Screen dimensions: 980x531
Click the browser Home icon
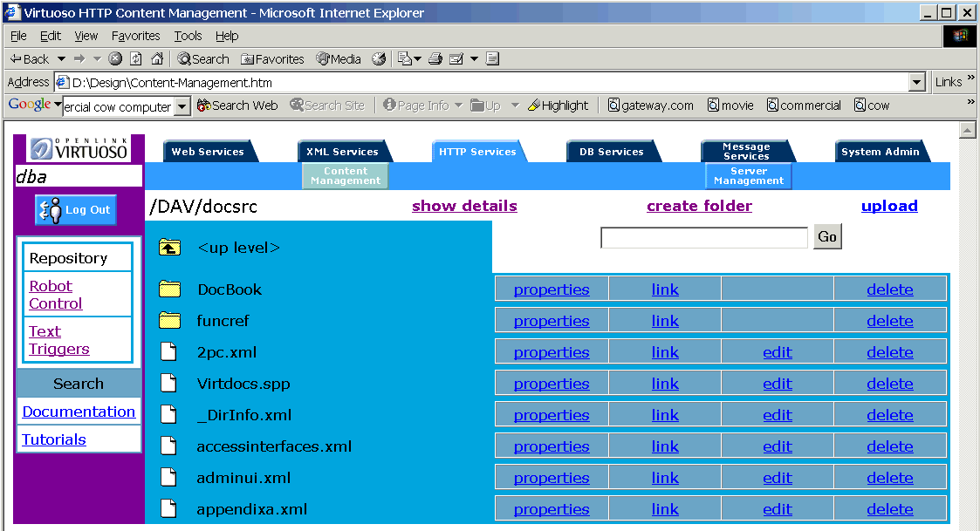(157, 59)
